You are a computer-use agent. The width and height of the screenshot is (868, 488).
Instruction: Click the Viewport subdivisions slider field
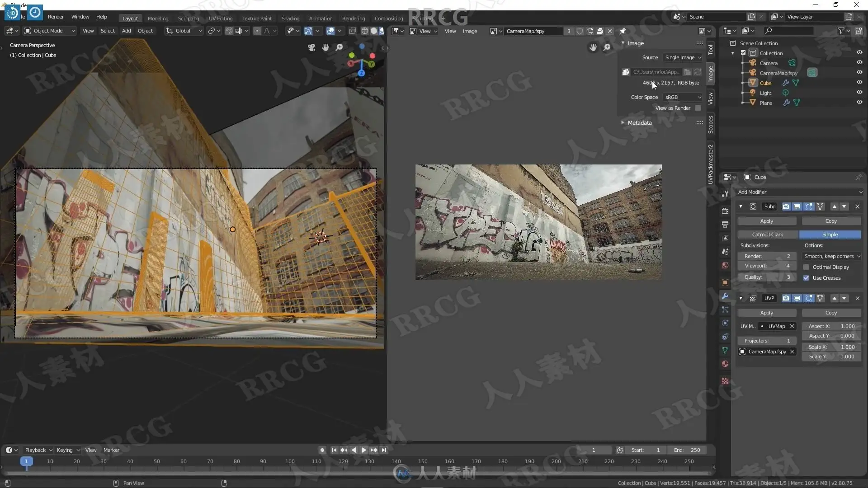click(767, 266)
